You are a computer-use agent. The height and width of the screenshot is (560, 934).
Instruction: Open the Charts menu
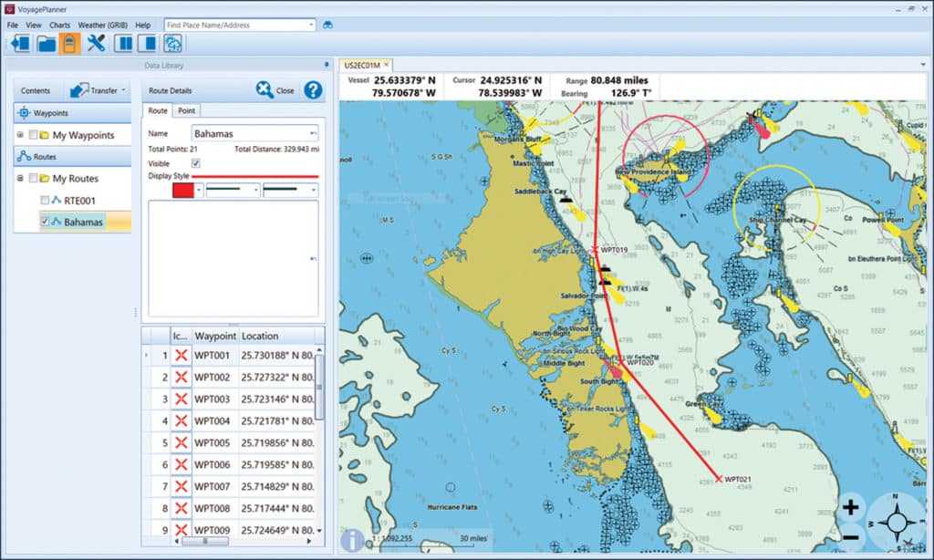[59, 25]
